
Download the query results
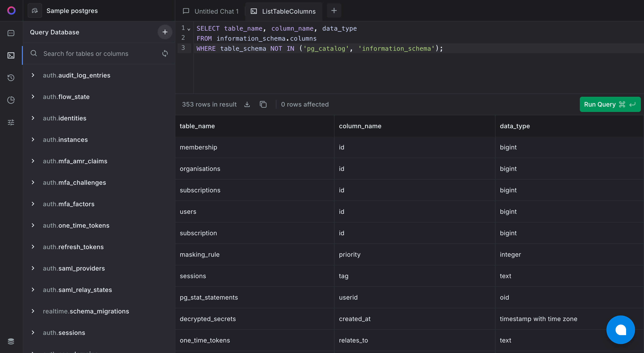tap(247, 104)
